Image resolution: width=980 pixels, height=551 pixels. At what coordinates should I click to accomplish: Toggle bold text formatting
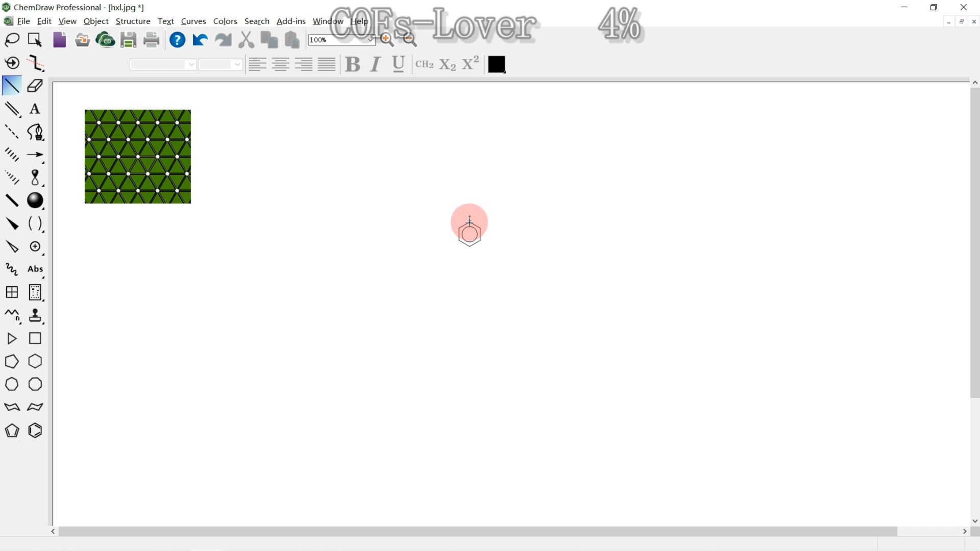(x=352, y=64)
